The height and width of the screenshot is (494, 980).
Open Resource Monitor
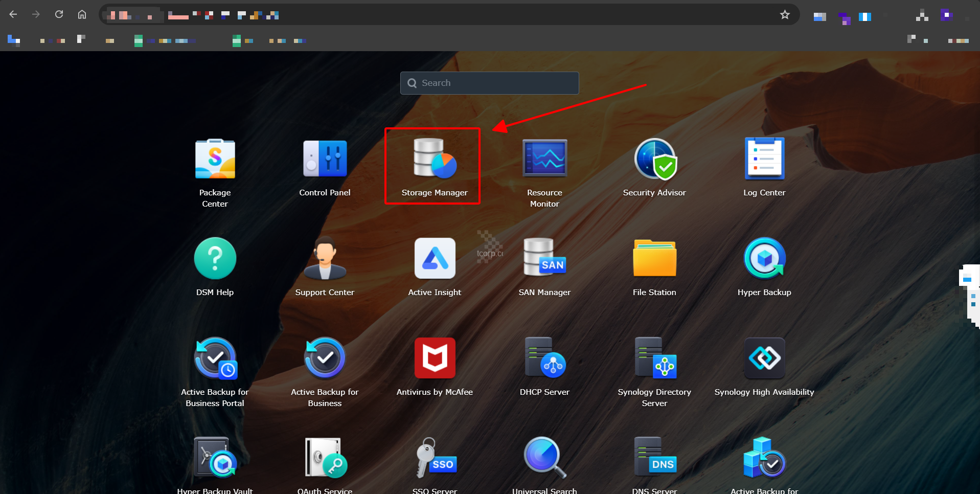coord(544,160)
